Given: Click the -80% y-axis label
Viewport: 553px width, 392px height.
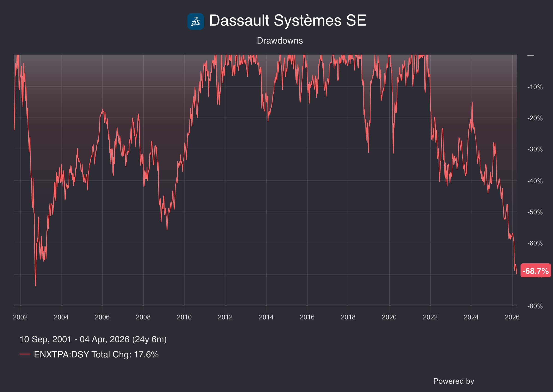Looking at the screenshot, I should tap(535, 306).
